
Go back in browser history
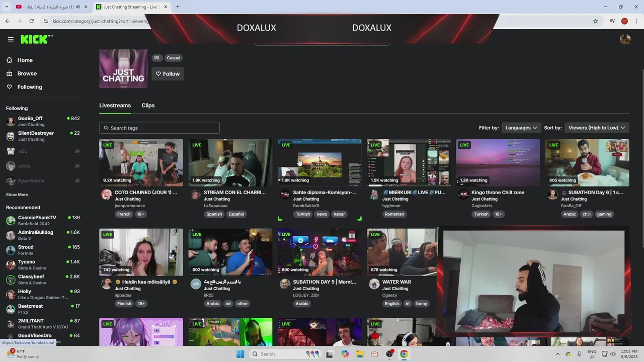tap(7, 21)
